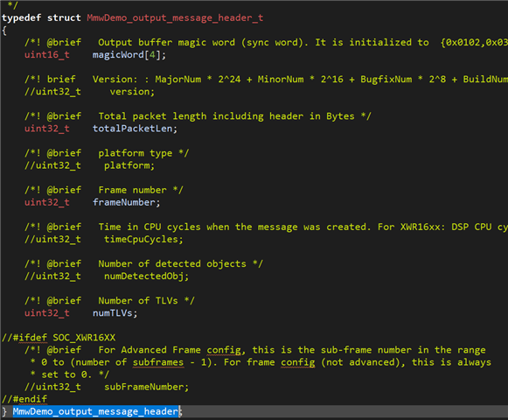This screenshot has height=420, width=508.
Task: Click the underlined word subframes in comment
Action: 158,362
